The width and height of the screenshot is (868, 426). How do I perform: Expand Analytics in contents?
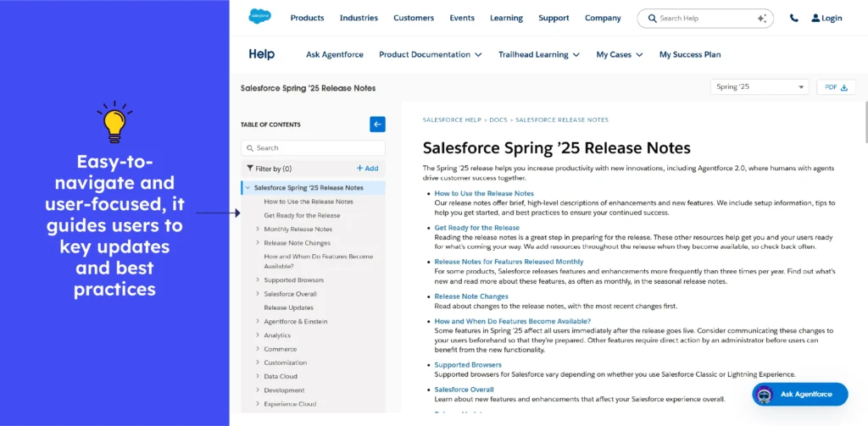pyautogui.click(x=258, y=335)
